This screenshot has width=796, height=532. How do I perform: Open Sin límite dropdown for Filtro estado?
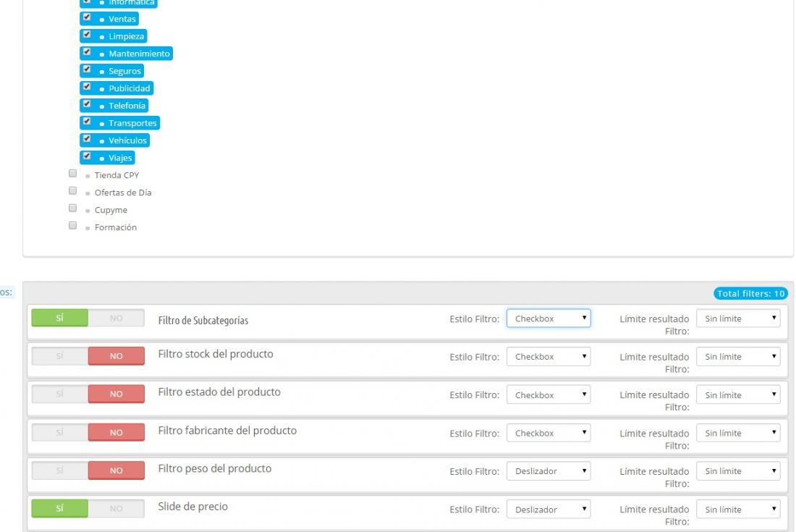[739, 395]
